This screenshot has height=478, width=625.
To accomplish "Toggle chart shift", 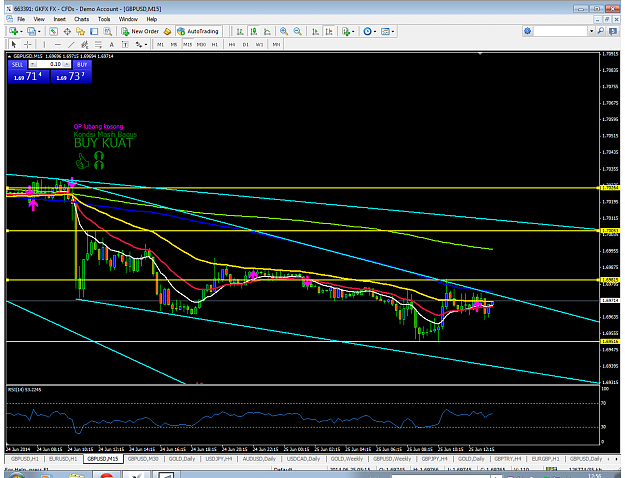I will 329,31.
